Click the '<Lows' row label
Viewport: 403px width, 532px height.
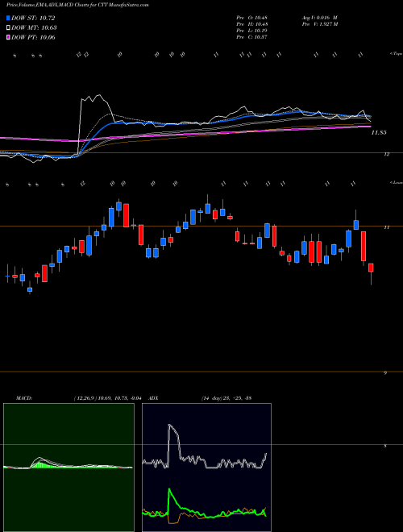(397, 182)
